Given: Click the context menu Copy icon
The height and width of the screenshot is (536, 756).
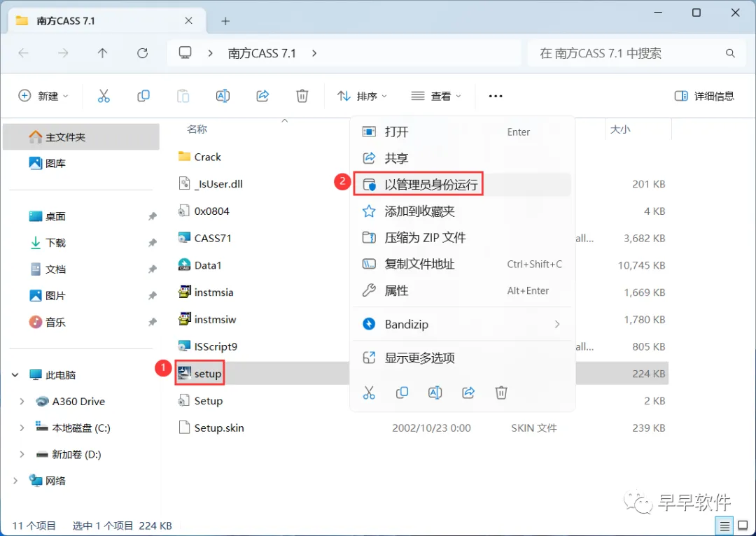Looking at the screenshot, I should point(402,393).
